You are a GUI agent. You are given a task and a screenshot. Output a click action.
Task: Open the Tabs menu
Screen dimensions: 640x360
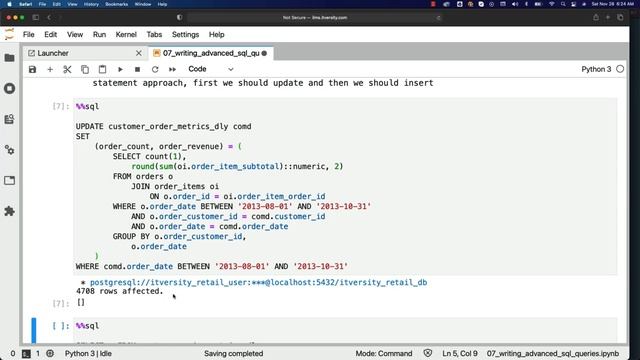coord(154,35)
